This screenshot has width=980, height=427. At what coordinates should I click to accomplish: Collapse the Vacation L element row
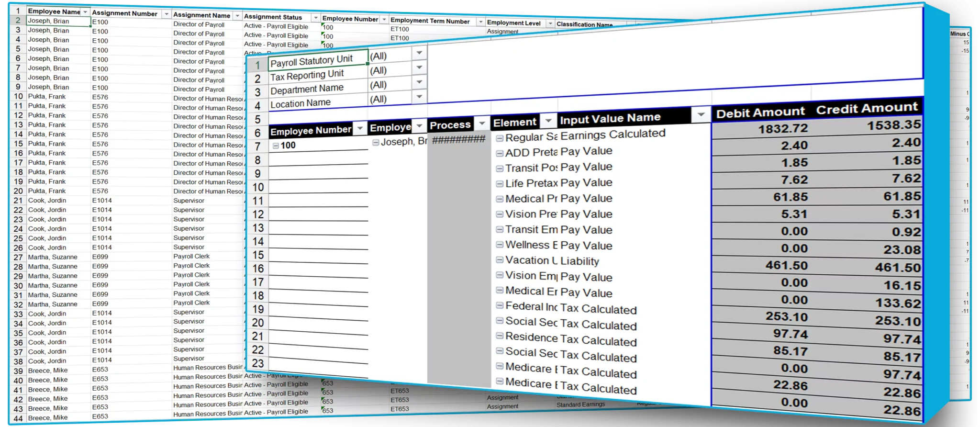[x=500, y=260]
